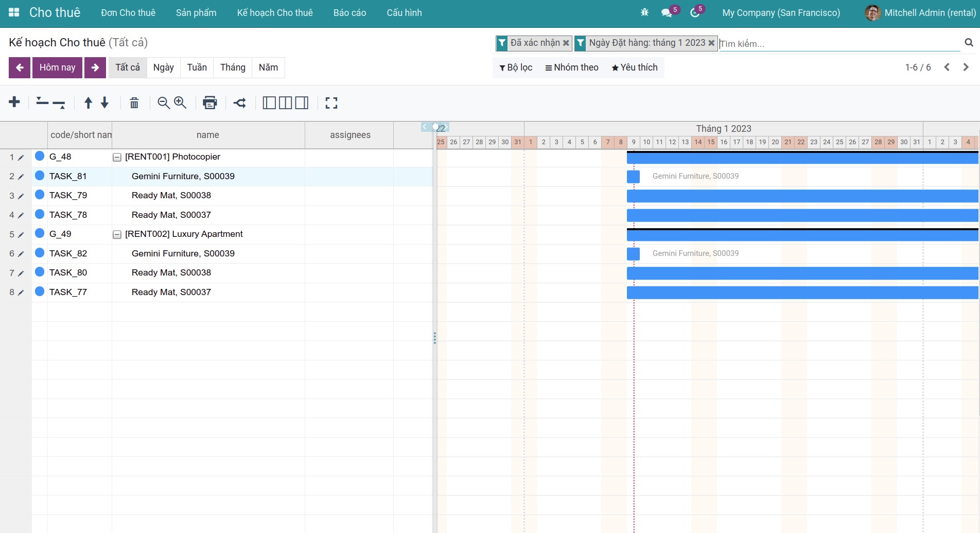Collapse the [RENT001] Photocopier group
The image size is (980, 533).
coord(117,158)
